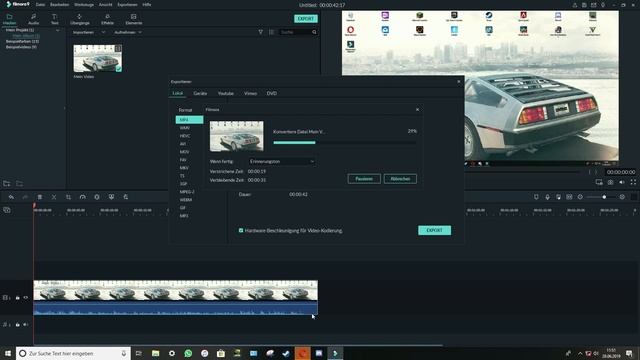Click the add track manager icon
Image resolution: width=640 pixels, height=360 pixels.
click(x=7, y=210)
